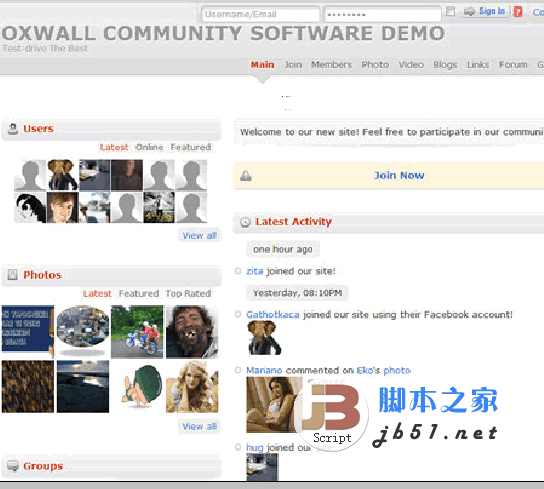Click View all under Users
This screenshot has height=489, width=544.
tap(200, 236)
